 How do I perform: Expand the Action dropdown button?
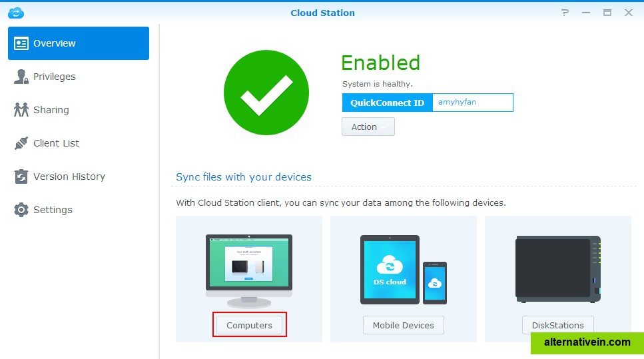point(368,127)
